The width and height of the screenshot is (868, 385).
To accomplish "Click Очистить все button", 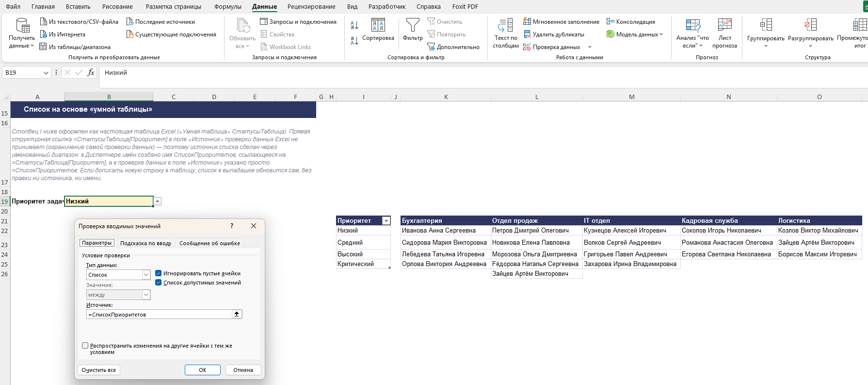I will tap(99, 370).
